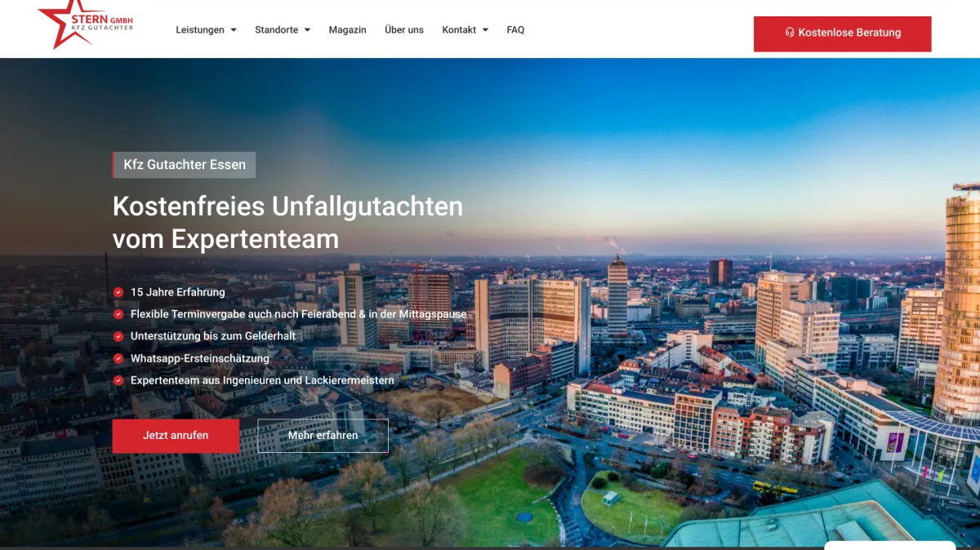
Task: Click the checkmark icon beside Whatsapp-Ersteinschätzung
Action: 118,358
